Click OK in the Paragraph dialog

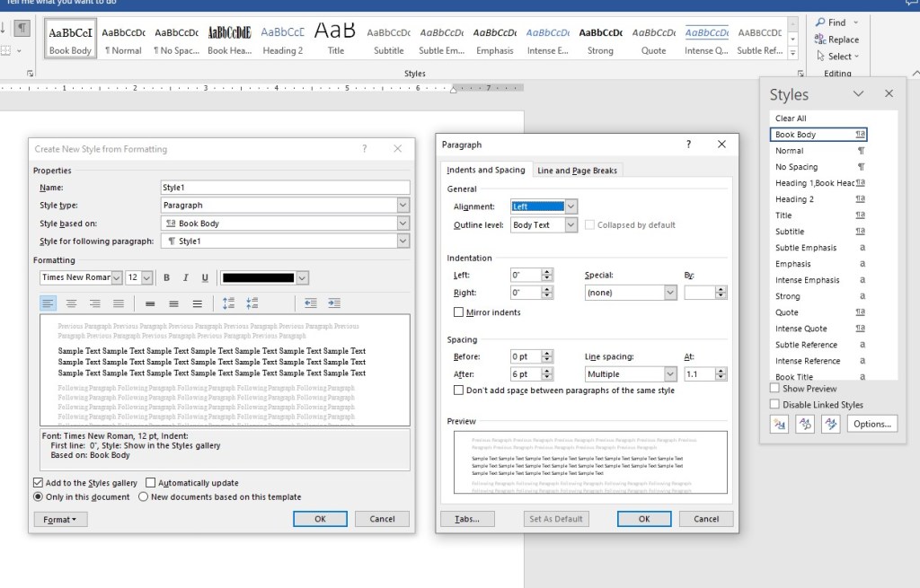click(x=644, y=519)
